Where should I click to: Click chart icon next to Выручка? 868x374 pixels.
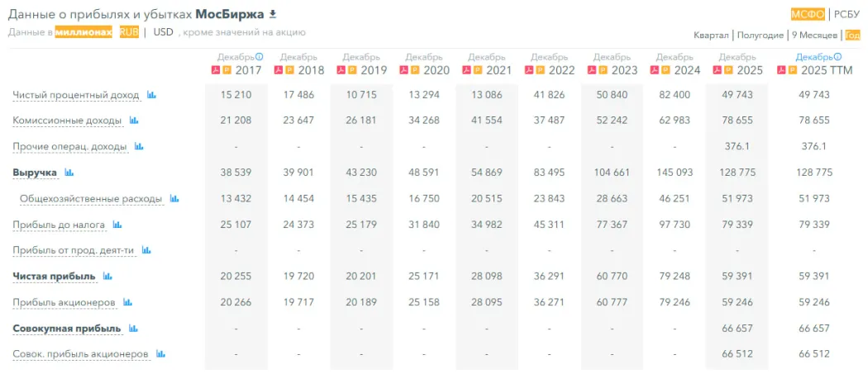tap(69, 173)
